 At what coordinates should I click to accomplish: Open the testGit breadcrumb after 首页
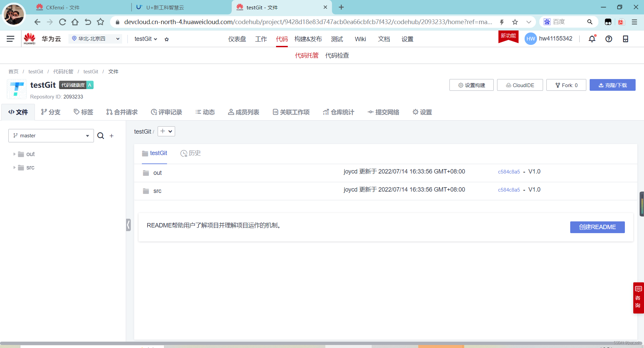36,72
